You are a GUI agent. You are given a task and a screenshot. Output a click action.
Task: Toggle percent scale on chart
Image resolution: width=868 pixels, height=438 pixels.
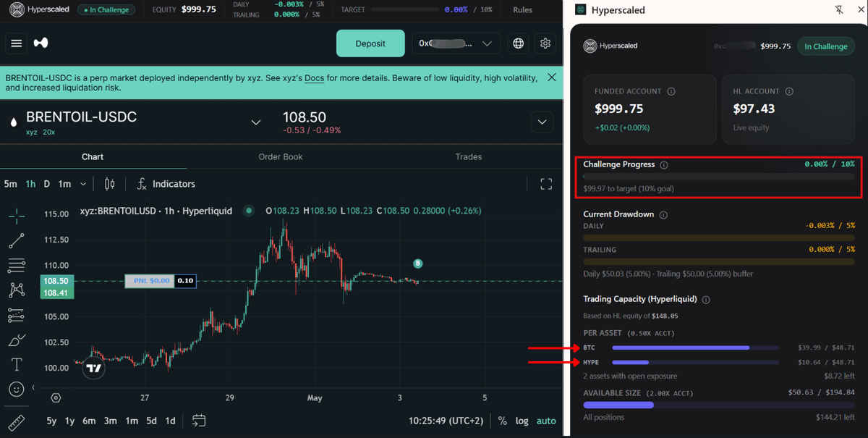[503, 421]
